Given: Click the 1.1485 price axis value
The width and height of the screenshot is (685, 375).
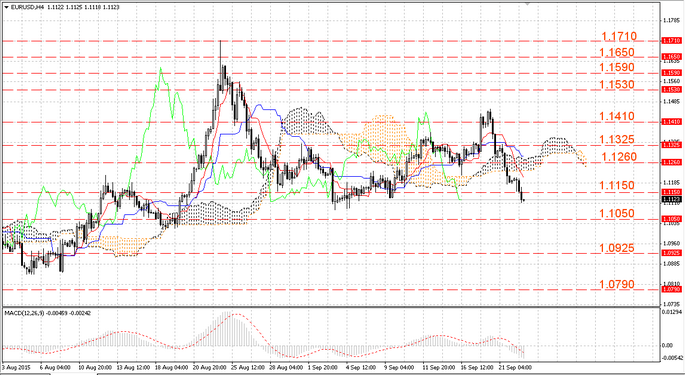Looking at the screenshot, I should [x=671, y=101].
